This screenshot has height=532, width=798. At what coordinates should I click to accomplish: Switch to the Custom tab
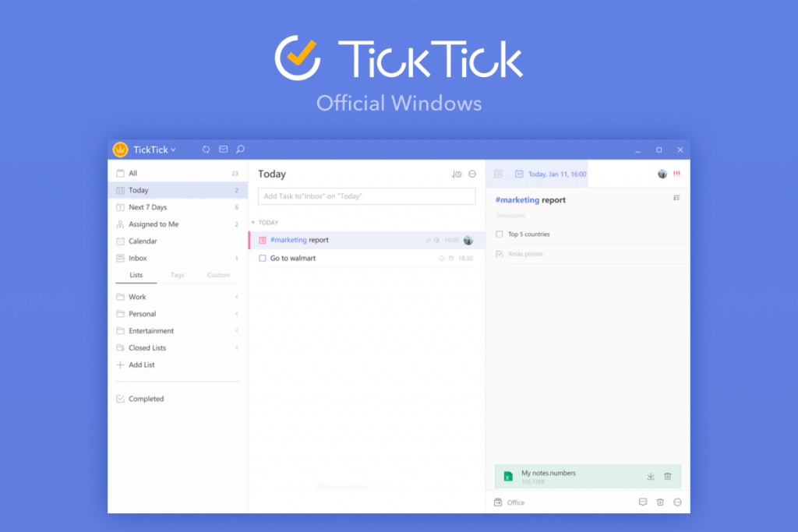218,274
